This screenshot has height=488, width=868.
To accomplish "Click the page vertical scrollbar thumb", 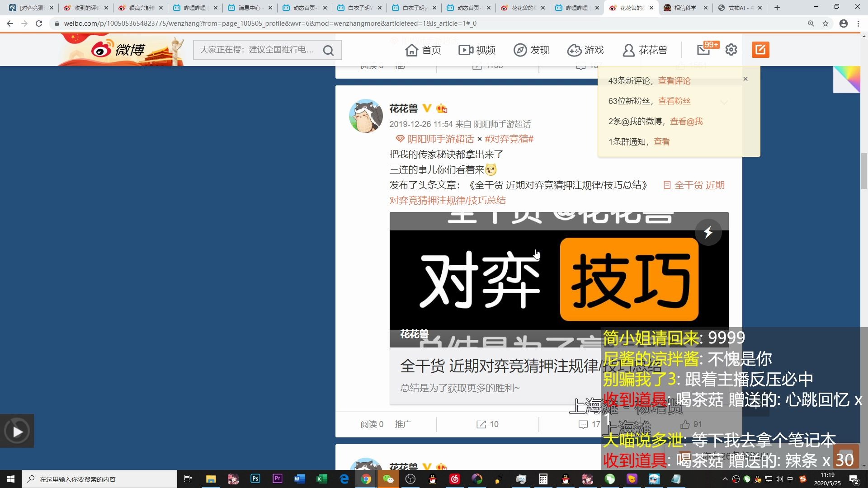I will click(864, 171).
